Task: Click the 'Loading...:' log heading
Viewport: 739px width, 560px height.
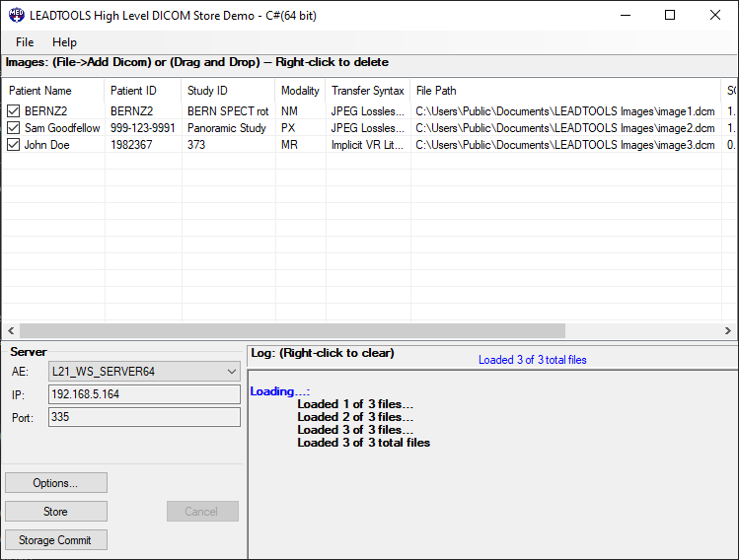Action: pyautogui.click(x=280, y=391)
